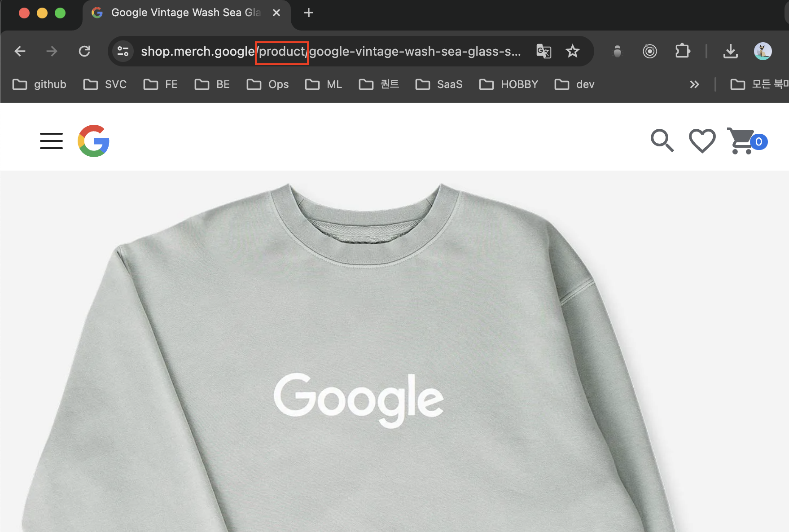Open the Chrome profile avatar
Screen dimensions: 789x532
click(x=763, y=51)
